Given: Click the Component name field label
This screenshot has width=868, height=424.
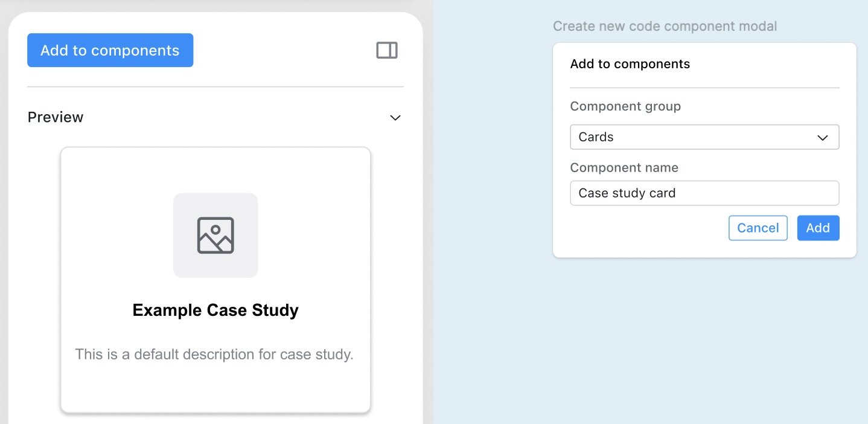Looking at the screenshot, I should 624,168.
